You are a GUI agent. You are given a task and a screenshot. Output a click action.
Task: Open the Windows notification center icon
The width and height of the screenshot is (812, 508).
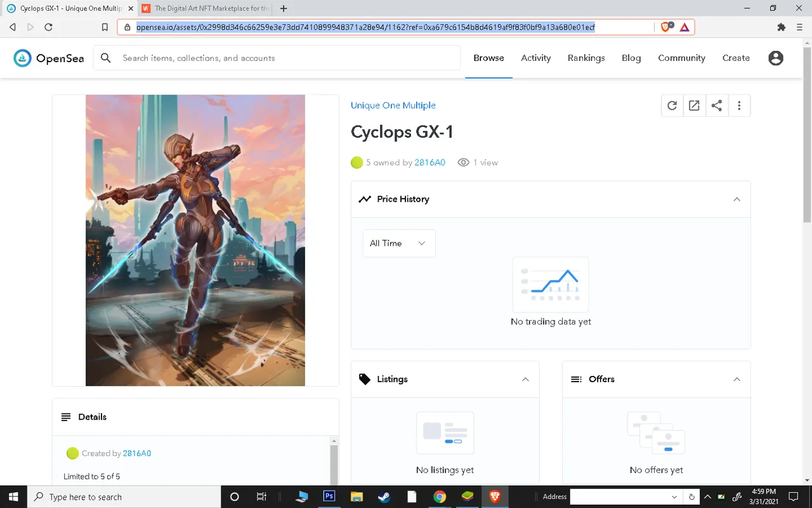793,497
